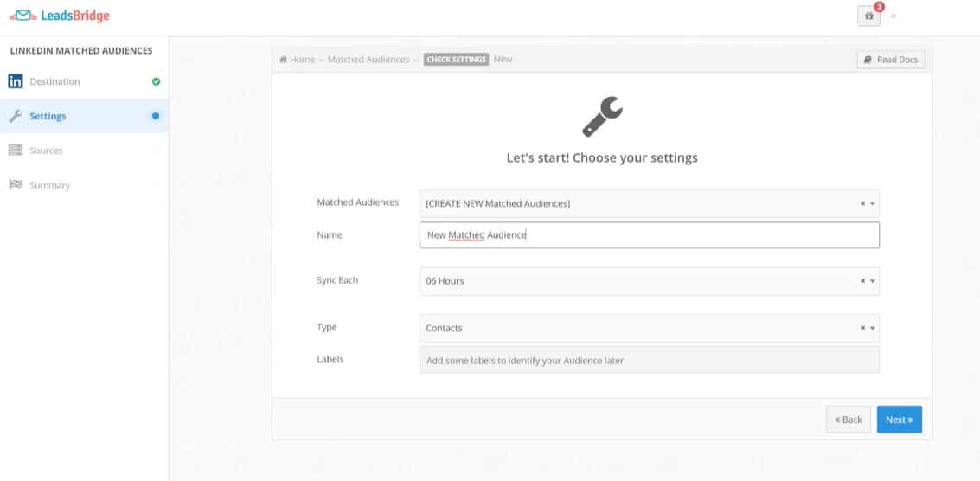The height and width of the screenshot is (481, 980).
Task: Clear the Matched Audiences selection
Action: 862,203
